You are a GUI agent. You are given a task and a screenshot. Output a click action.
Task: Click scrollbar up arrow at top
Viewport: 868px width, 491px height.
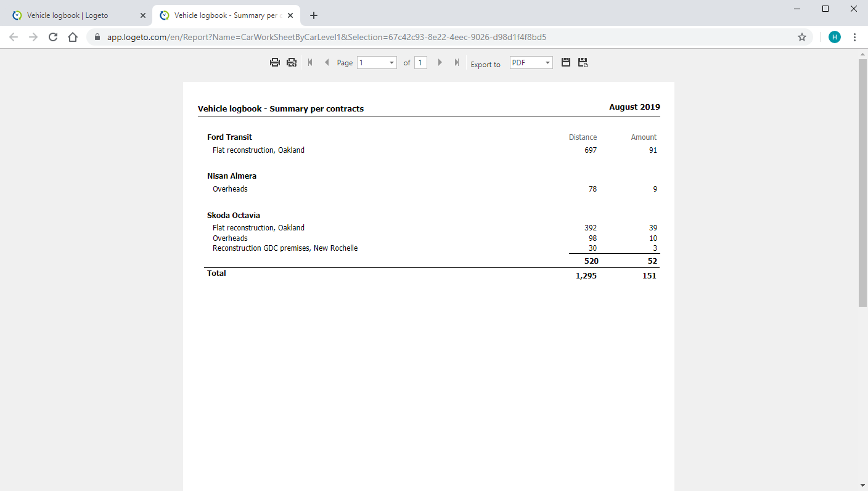[863, 54]
